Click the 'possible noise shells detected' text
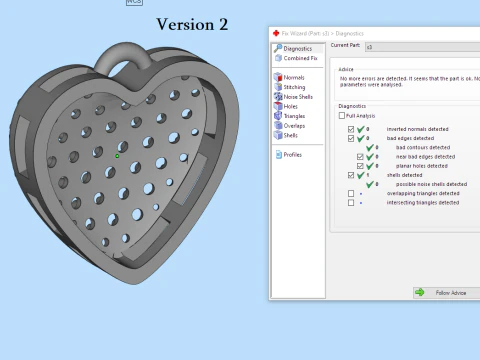Screen dimensions: 480x360 coord(431,184)
